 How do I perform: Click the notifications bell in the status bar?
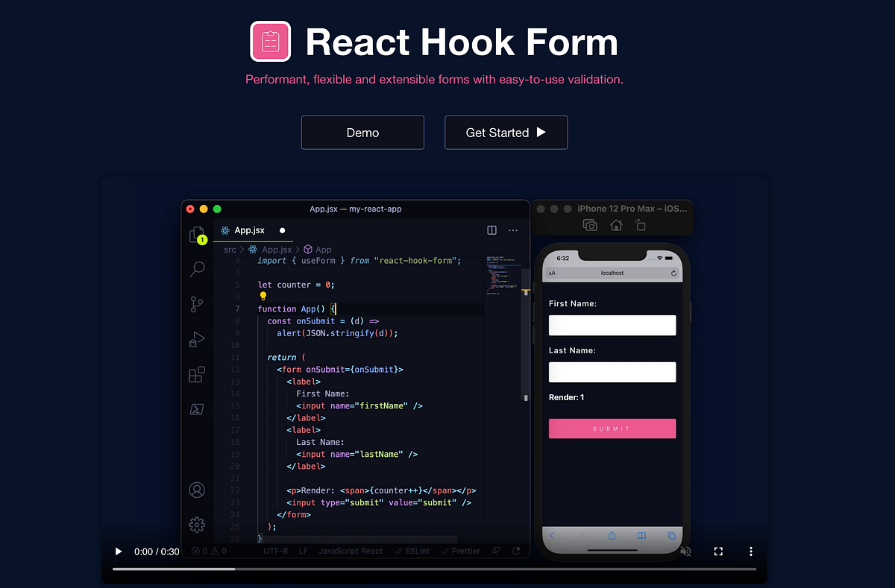pos(516,551)
